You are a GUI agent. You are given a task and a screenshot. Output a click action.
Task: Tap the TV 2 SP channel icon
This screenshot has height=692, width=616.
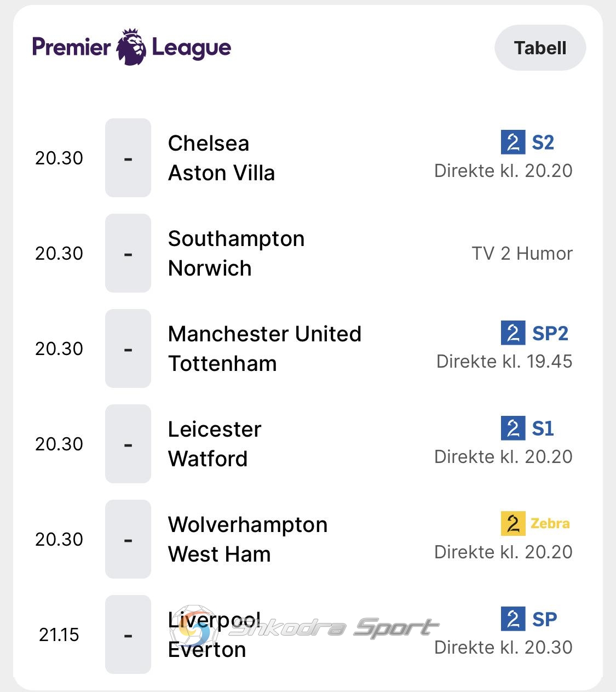(x=513, y=619)
